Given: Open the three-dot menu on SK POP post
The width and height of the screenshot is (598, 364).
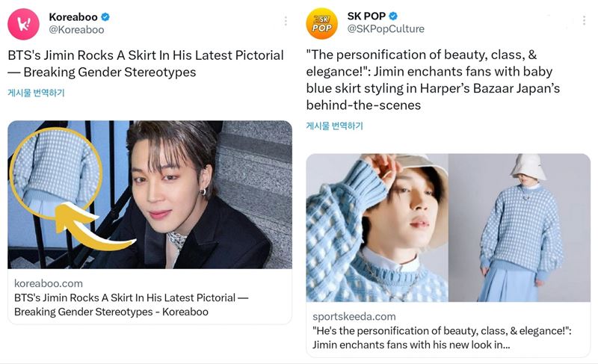Looking at the screenshot, I should (584, 21).
